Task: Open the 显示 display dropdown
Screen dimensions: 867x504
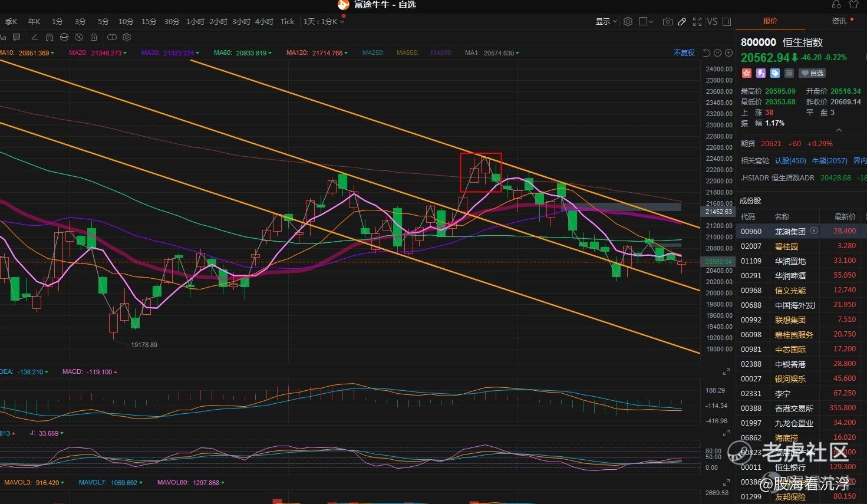Action: click(606, 21)
